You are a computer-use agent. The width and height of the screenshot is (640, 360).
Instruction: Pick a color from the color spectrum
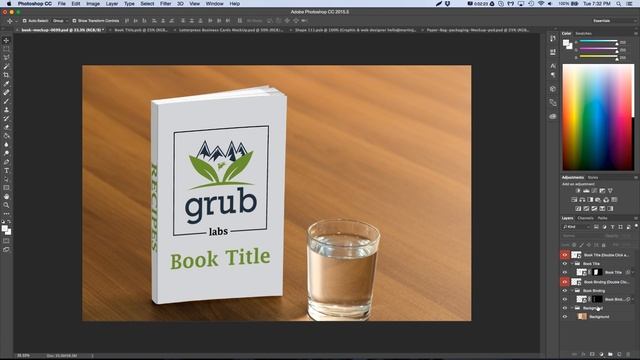598,117
